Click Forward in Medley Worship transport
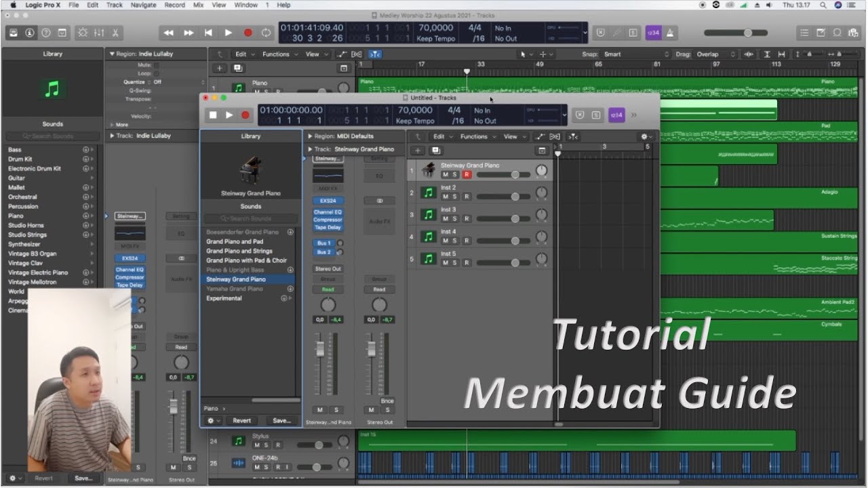 (x=189, y=33)
